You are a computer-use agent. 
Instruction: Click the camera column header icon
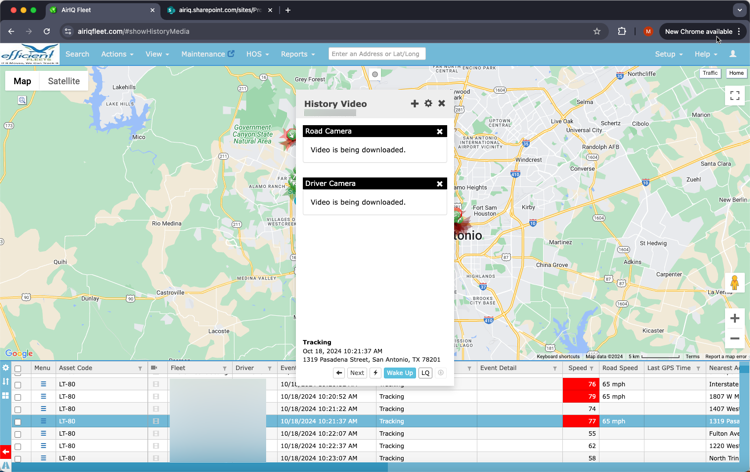coord(154,368)
